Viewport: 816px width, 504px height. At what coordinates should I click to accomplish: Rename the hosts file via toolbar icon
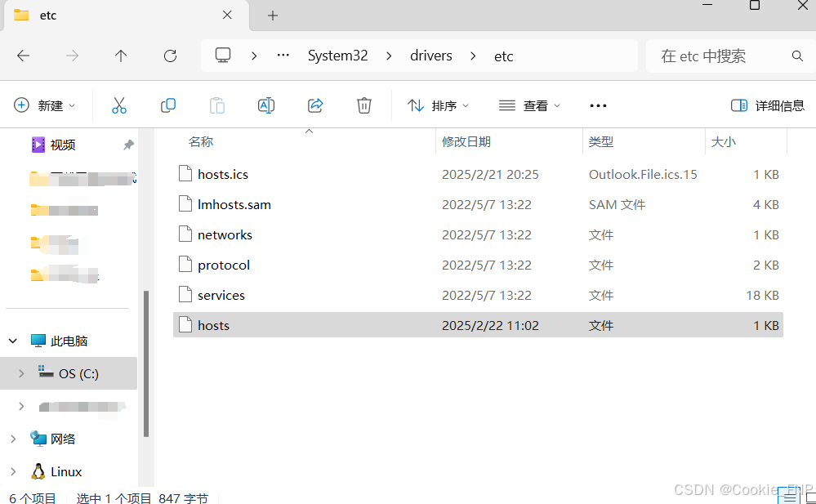coord(265,105)
